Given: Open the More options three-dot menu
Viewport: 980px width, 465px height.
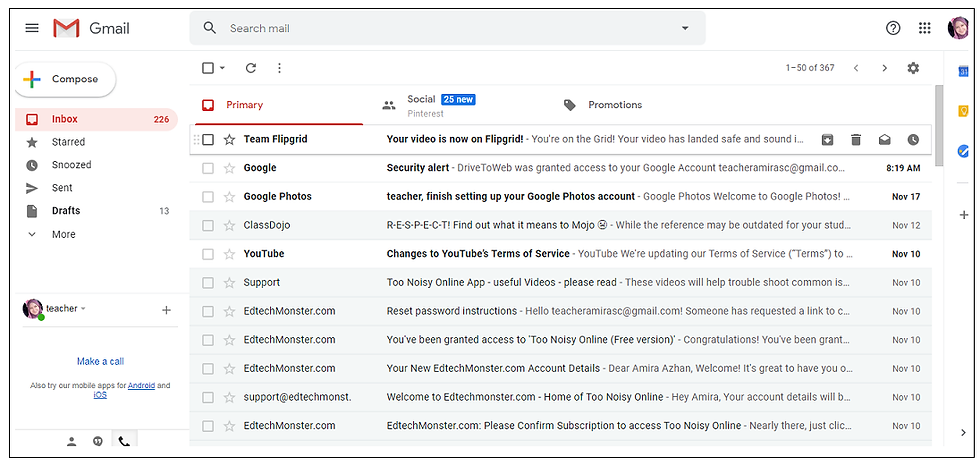Looking at the screenshot, I should pyautogui.click(x=279, y=68).
